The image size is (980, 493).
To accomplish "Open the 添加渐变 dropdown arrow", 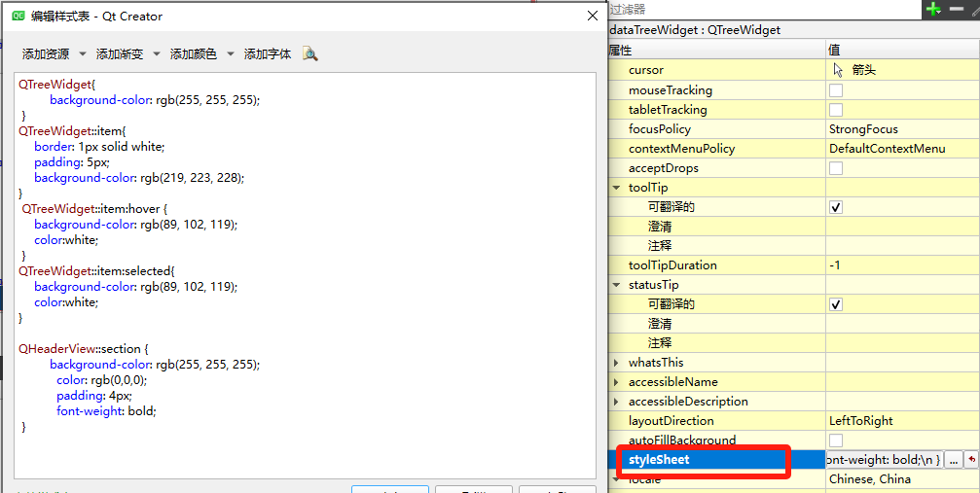I will 157,54.
